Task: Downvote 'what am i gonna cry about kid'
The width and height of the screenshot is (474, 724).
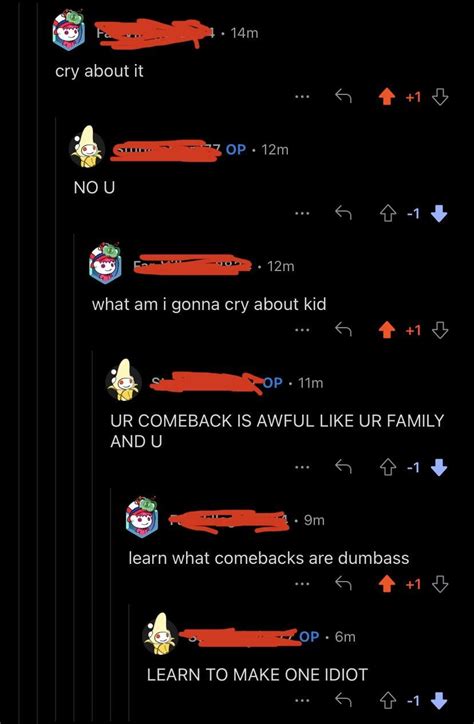Action: [x=439, y=330]
